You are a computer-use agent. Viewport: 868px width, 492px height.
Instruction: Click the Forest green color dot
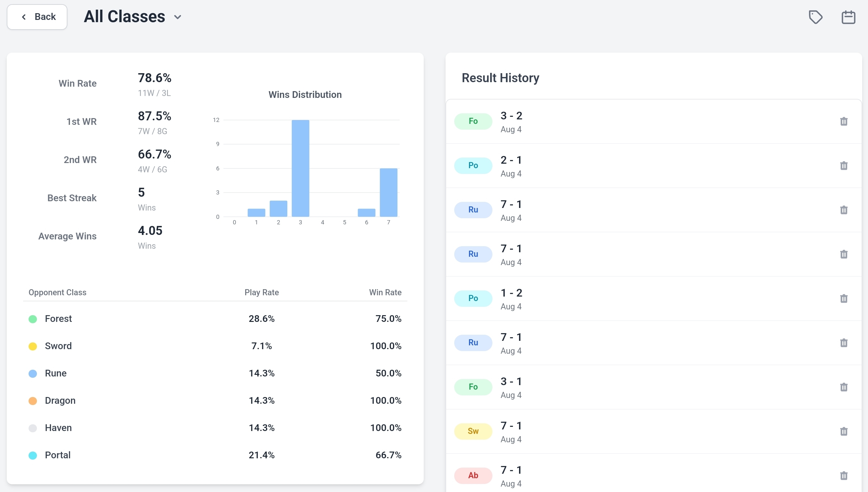point(33,319)
